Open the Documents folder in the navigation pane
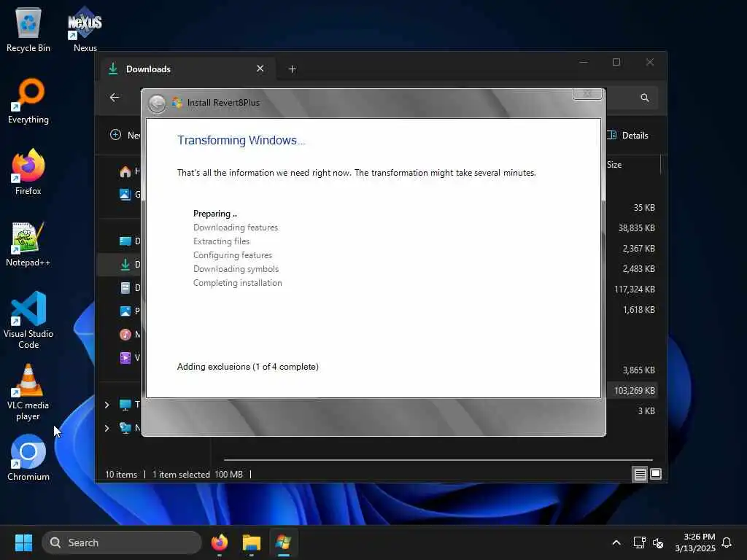Image resolution: width=747 pixels, height=560 pixels. 129,287
